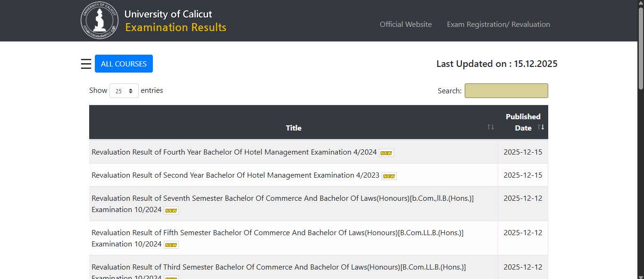Click the University of Calicut logo emblem
The width and height of the screenshot is (644, 279).
[x=100, y=21]
